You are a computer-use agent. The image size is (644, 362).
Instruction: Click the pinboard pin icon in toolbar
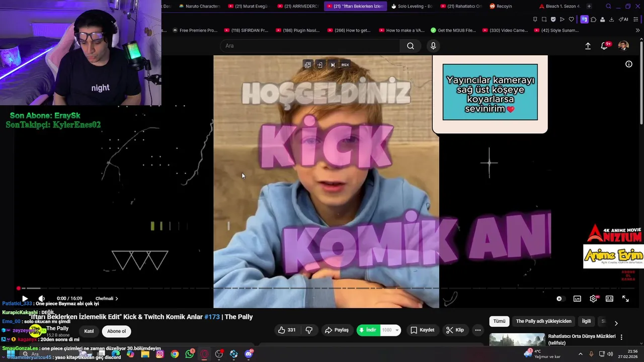coord(535,19)
